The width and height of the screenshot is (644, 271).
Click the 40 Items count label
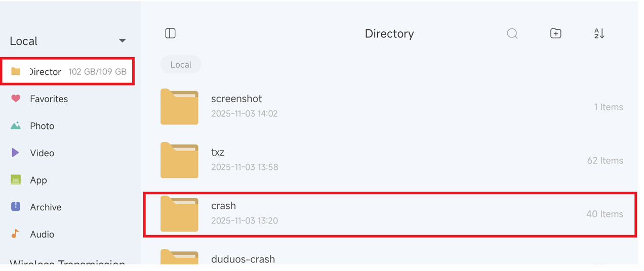click(605, 214)
